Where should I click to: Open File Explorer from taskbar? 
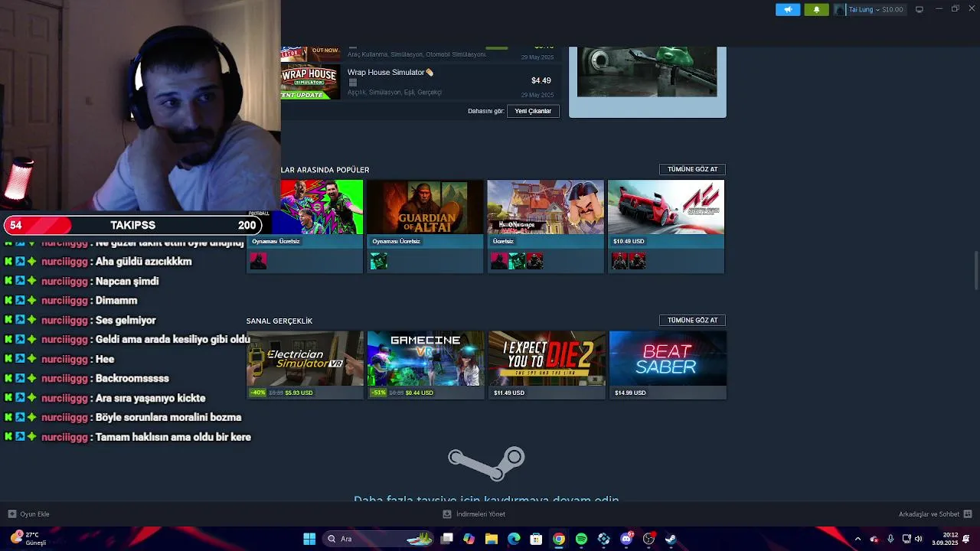click(492, 539)
